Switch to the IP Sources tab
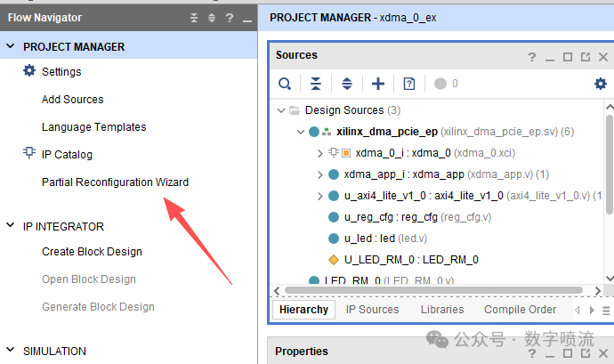 coord(372,310)
